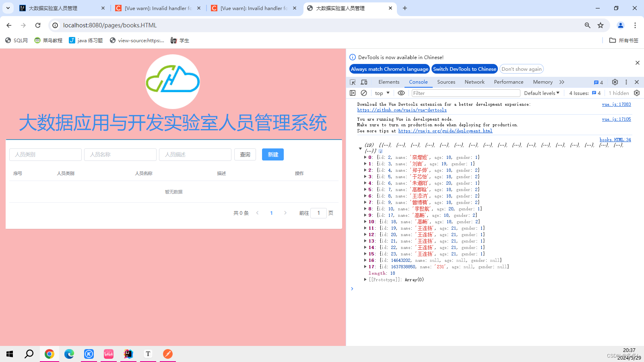Switch to the Console tab
The image size is (644, 362).
419,82
